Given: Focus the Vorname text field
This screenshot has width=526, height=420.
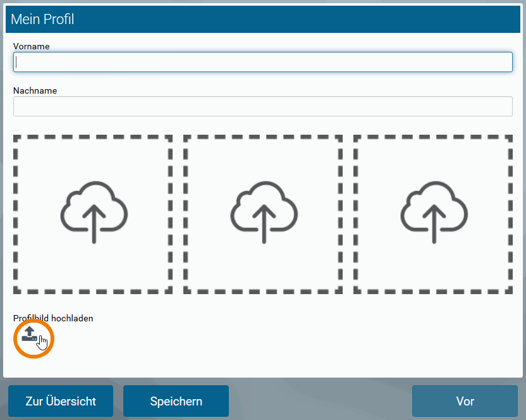Looking at the screenshot, I should (x=262, y=62).
